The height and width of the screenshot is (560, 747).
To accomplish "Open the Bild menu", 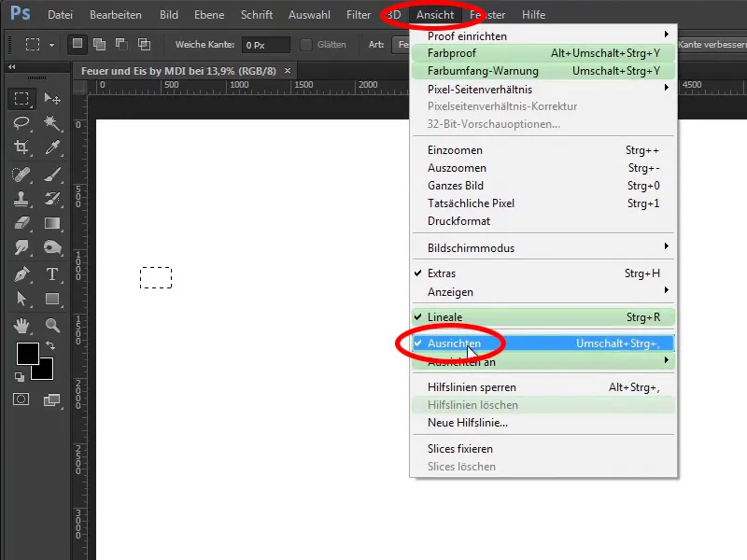I will (x=169, y=15).
